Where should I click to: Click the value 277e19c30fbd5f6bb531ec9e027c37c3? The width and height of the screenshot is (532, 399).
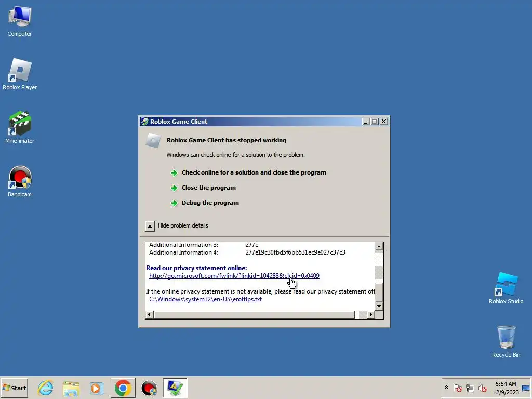(x=295, y=252)
